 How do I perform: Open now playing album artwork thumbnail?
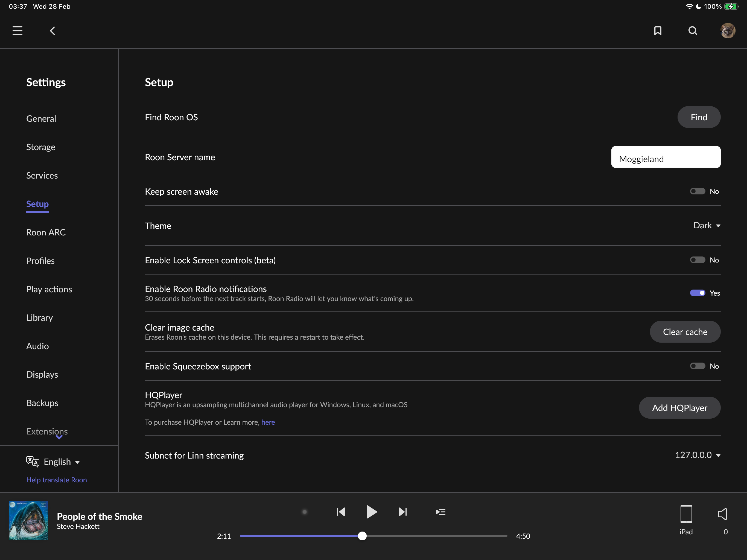tap(28, 520)
